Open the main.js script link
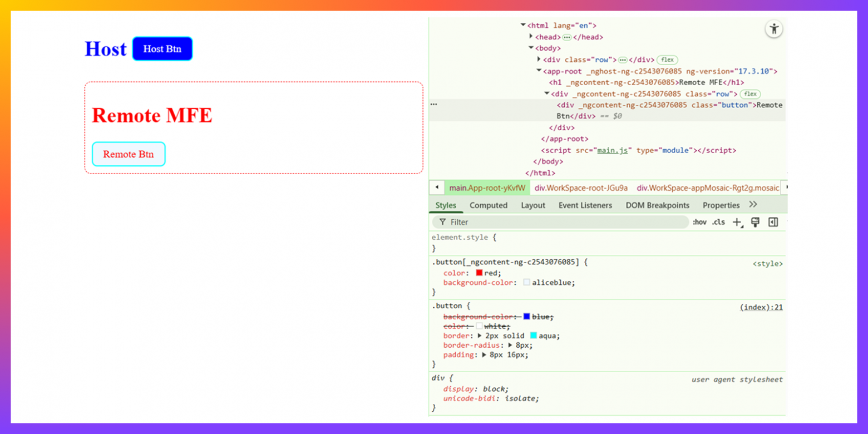This screenshot has width=868, height=434. pos(612,150)
